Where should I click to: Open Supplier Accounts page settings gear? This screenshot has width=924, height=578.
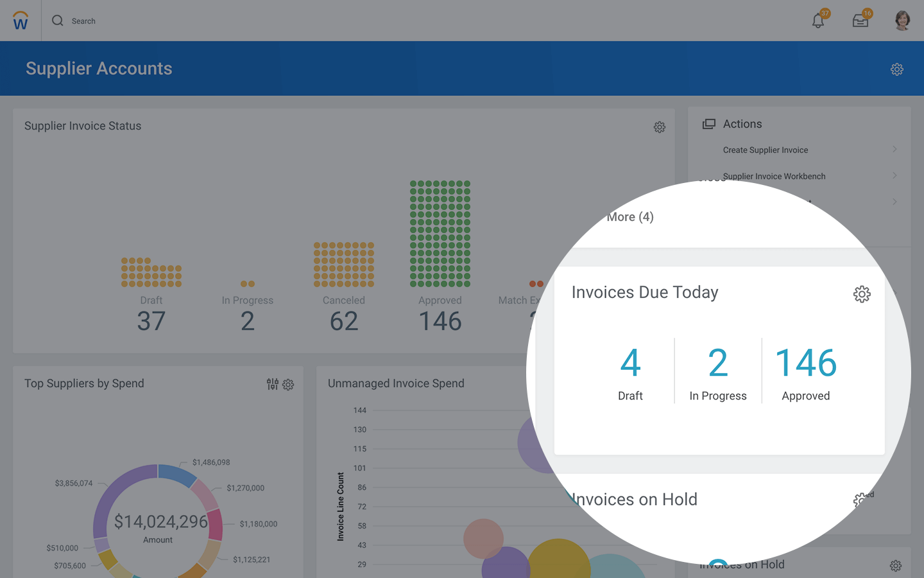(x=896, y=69)
